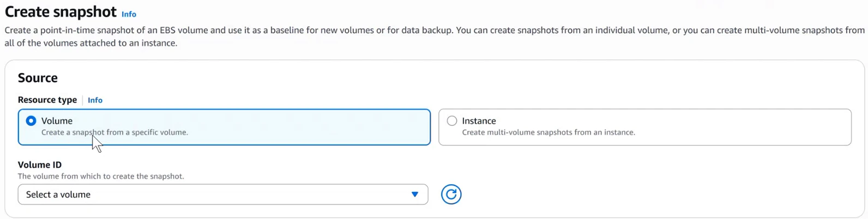The image size is (868, 219).
Task: Click the Volume ID label
Action: tap(40, 165)
